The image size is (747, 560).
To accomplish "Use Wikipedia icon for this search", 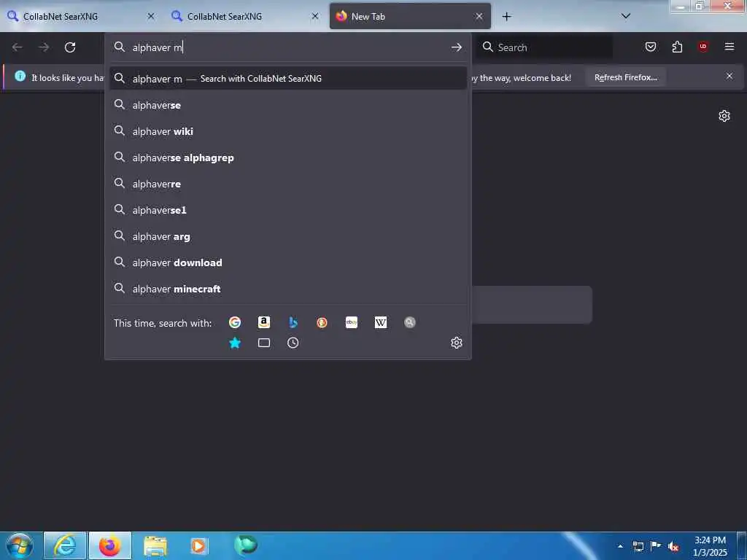I will coord(381,322).
